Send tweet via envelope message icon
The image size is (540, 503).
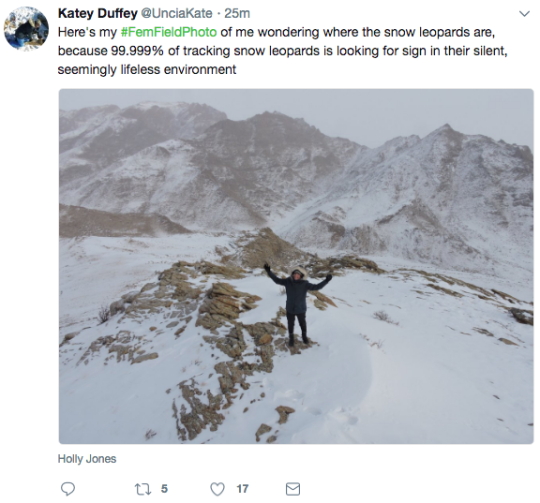pos(293,489)
